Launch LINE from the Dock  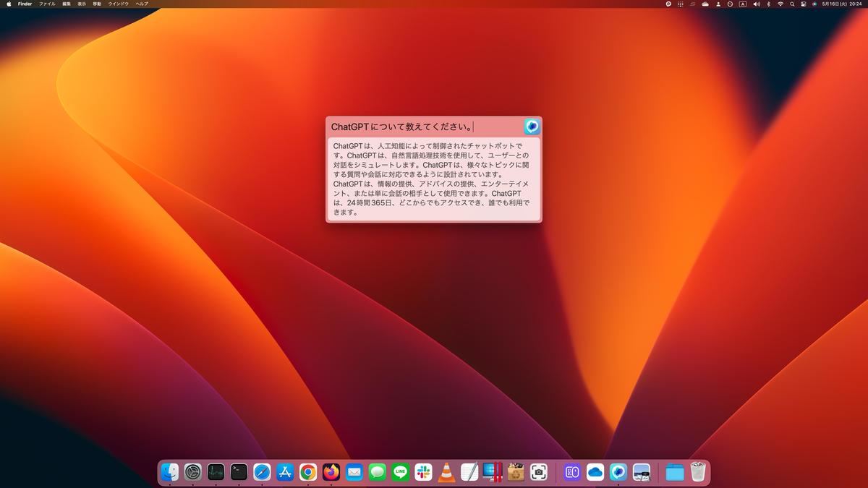click(400, 472)
